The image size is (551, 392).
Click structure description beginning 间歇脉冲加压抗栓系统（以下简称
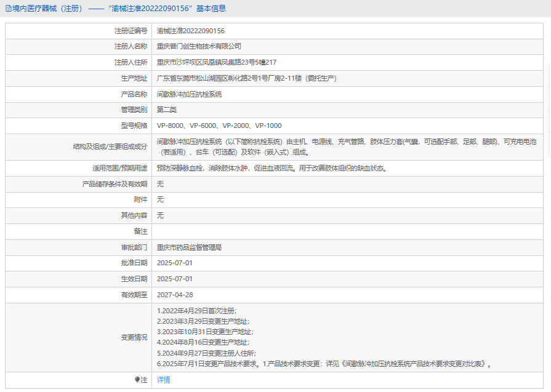(x=347, y=147)
